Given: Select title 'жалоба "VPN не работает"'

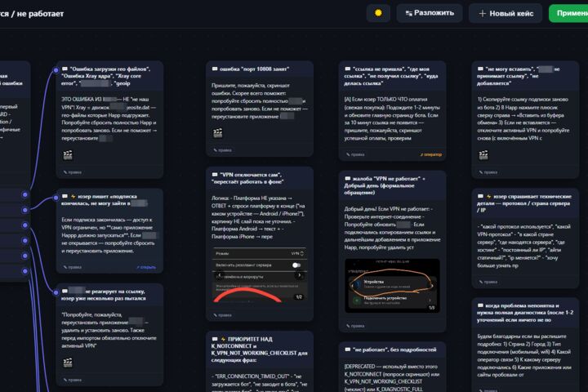Looking at the screenshot, I should 386,179.
